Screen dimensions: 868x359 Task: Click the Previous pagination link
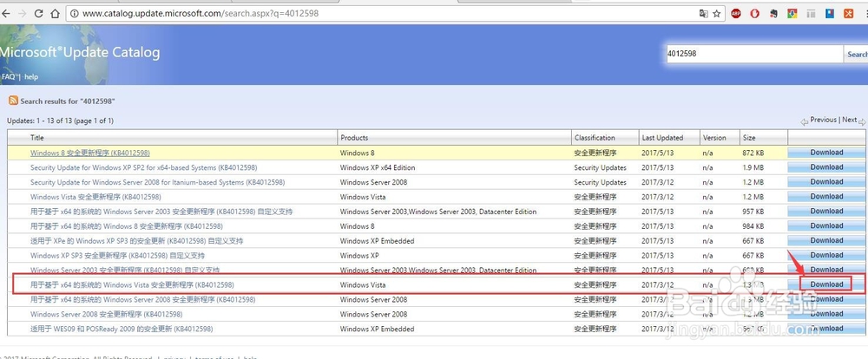click(823, 120)
